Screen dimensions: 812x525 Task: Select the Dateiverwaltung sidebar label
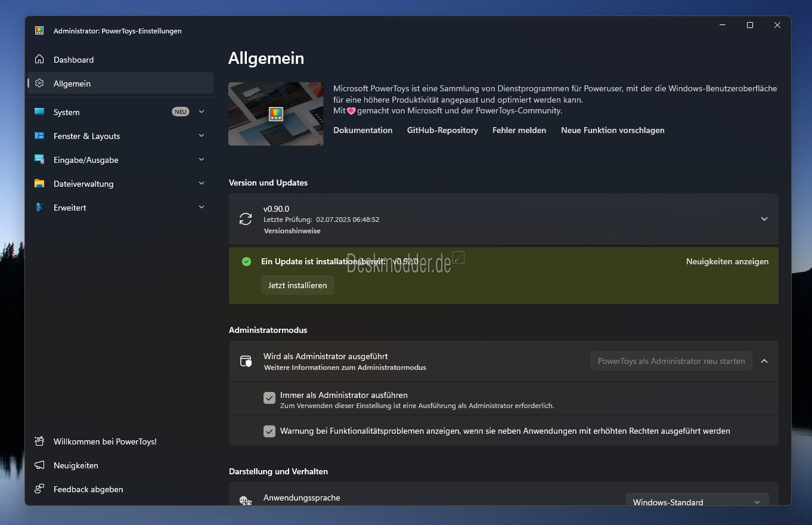pos(83,184)
